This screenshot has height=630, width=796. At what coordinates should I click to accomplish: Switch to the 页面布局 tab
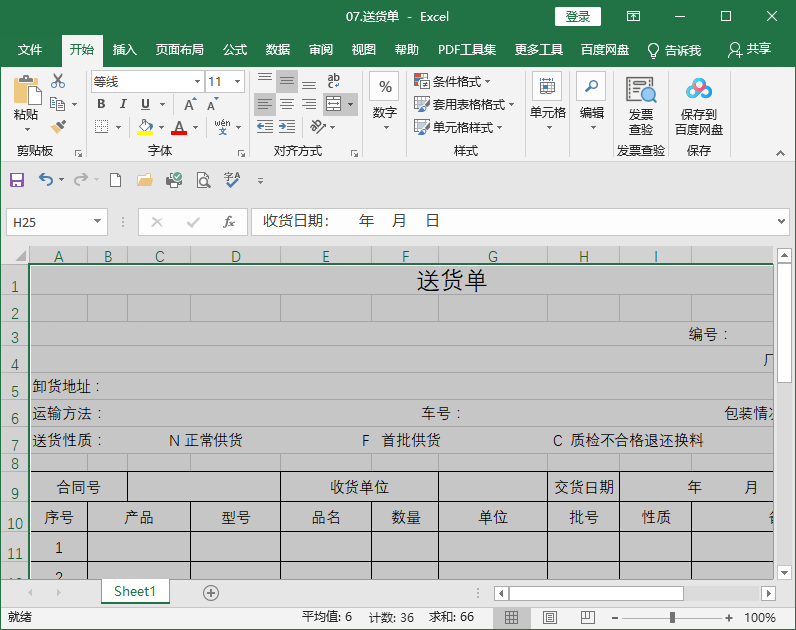pos(180,50)
